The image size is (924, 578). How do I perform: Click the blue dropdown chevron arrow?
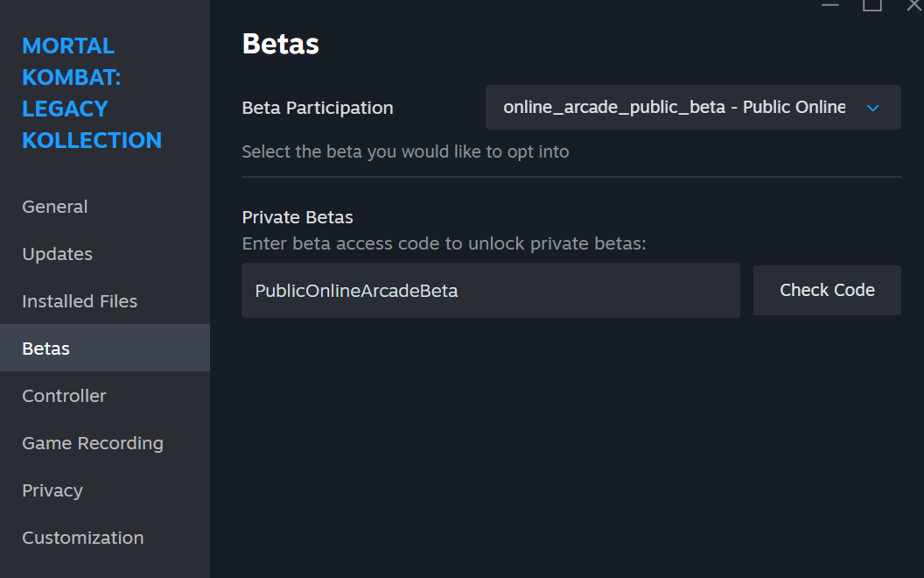(x=872, y=108)
